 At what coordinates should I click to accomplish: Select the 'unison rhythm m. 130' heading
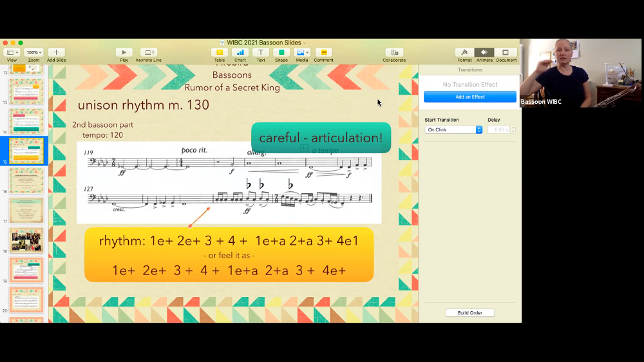click(x=144, y=105)
